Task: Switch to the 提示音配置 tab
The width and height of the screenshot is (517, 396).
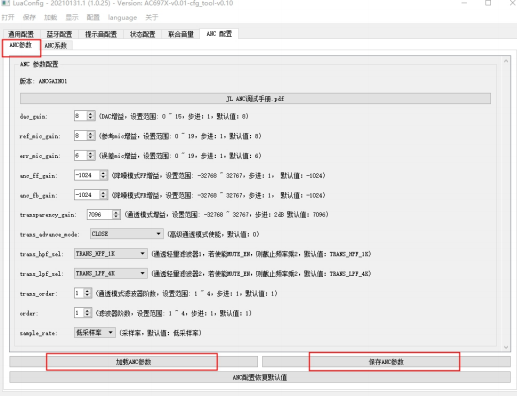Action: 101,34
